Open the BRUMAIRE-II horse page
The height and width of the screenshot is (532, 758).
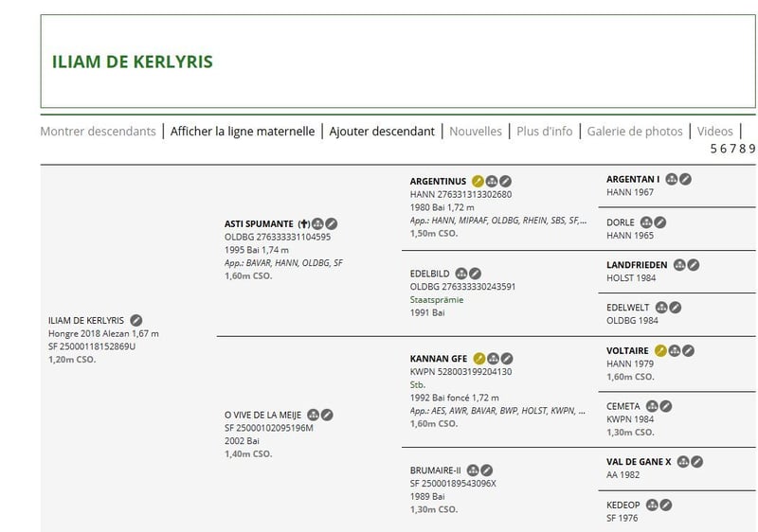[436, 470]
